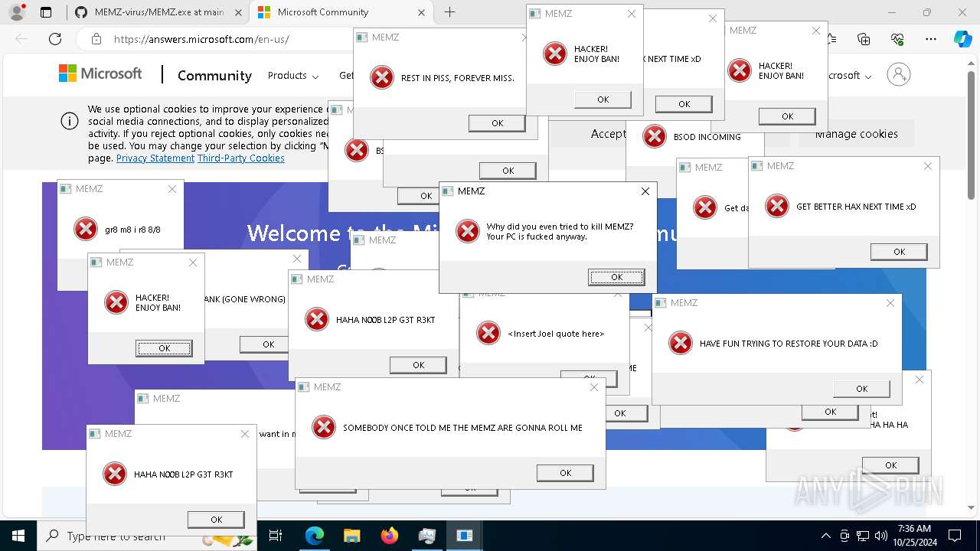Refresh the current page
Viewport: 980px width, 551px height.
click(x=55, y=39)
